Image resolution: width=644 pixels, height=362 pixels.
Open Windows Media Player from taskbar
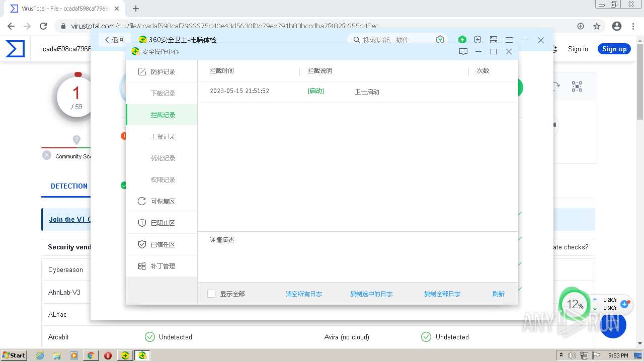[74, 355]
